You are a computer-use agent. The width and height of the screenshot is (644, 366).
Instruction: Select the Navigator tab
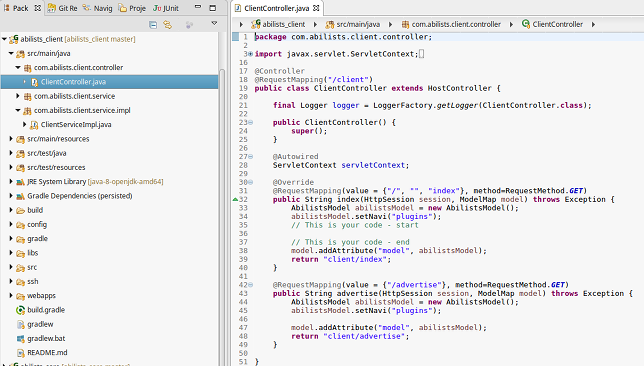pos(97,8)
